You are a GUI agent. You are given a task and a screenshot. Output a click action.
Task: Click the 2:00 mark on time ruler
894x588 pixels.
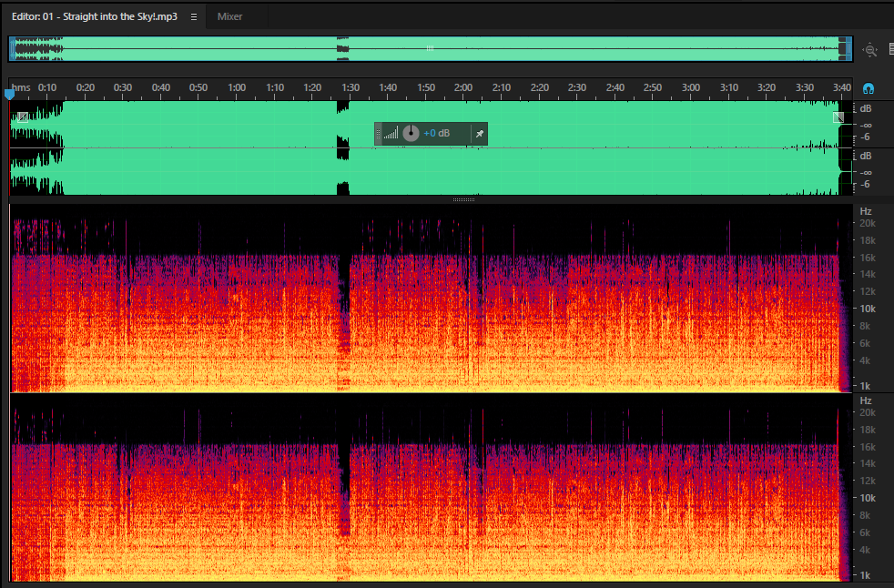463,87
